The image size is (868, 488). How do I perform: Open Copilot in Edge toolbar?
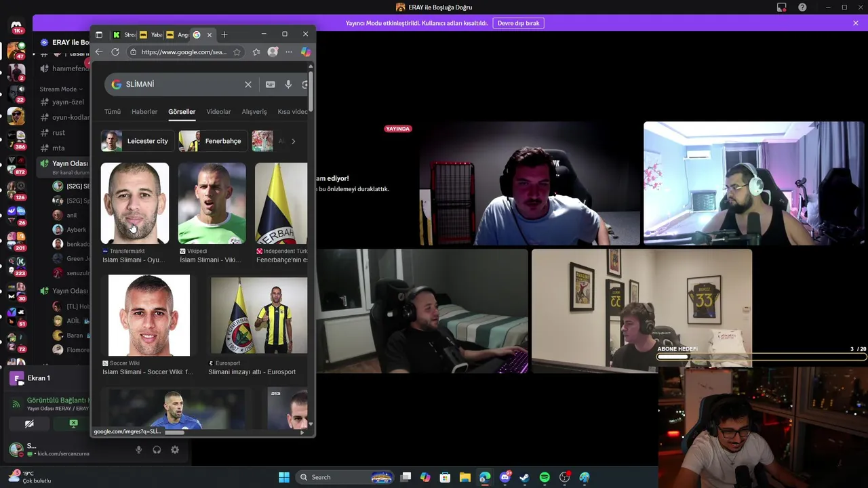click(306, 52)
